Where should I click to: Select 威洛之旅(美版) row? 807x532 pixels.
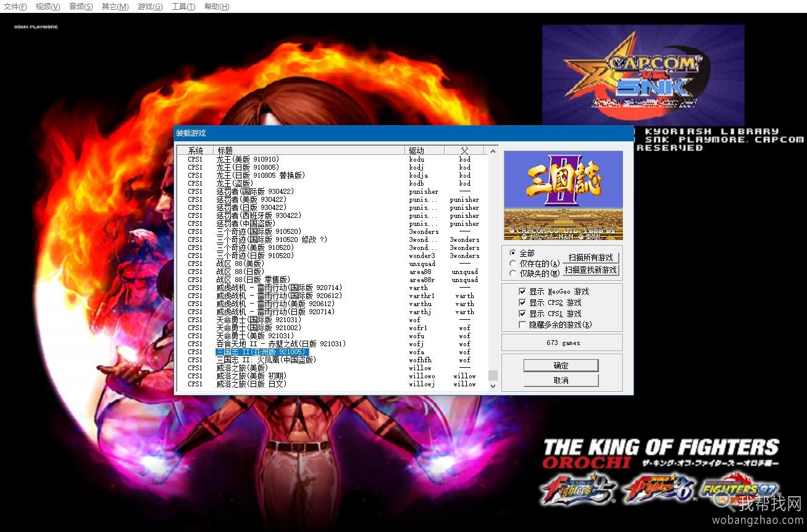tap(332, 368)
